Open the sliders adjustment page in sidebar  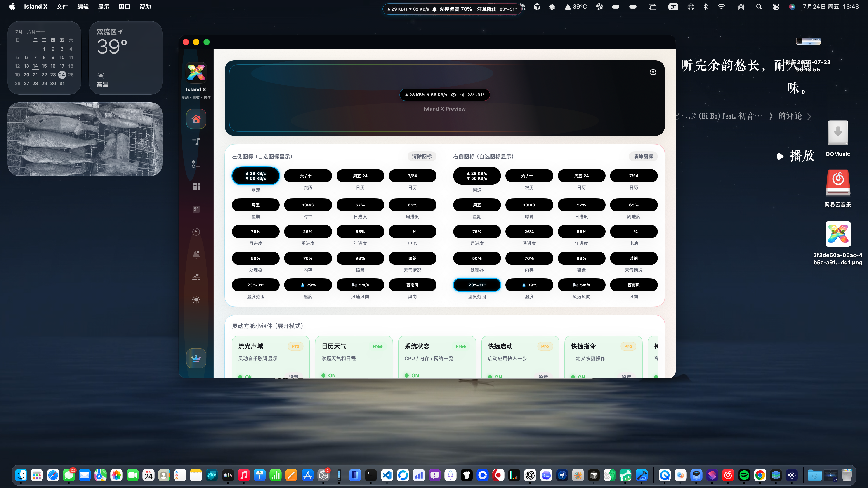point(196,277)
